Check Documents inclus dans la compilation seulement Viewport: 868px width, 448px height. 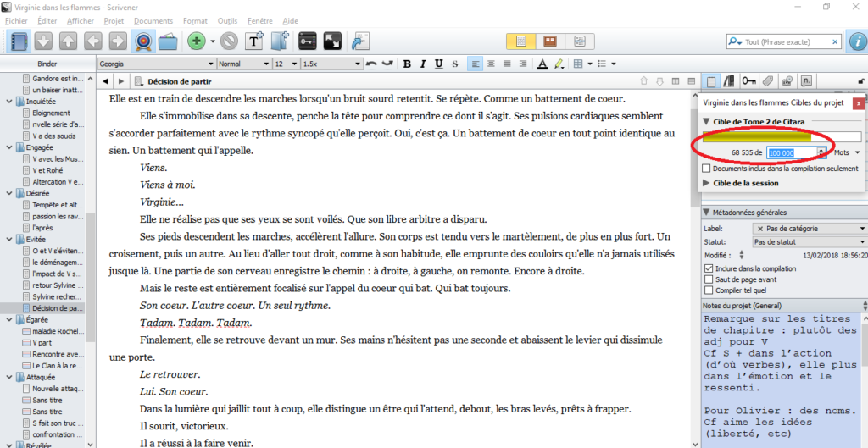pyautogui.click(x=706, y=169)
